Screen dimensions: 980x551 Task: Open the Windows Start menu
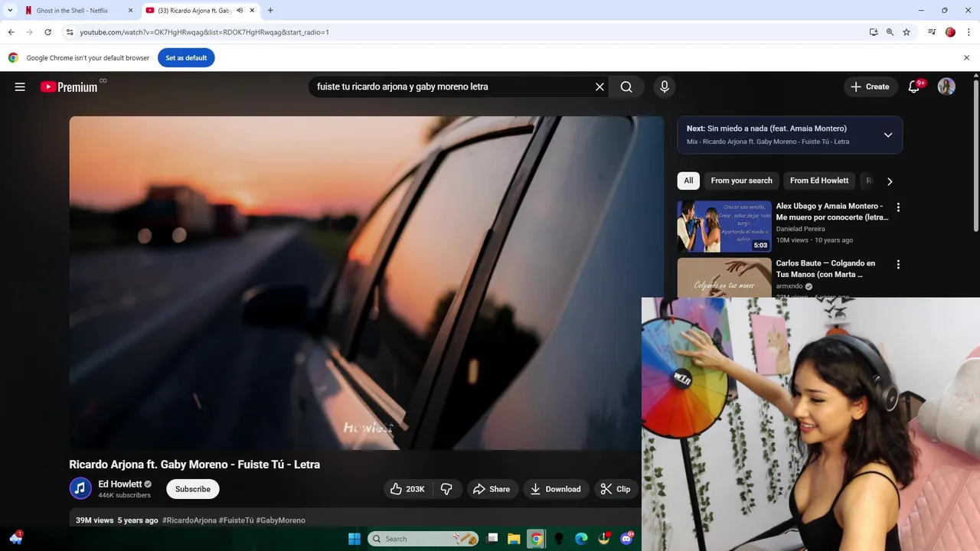pyautogui.click(x=354, y=539)
